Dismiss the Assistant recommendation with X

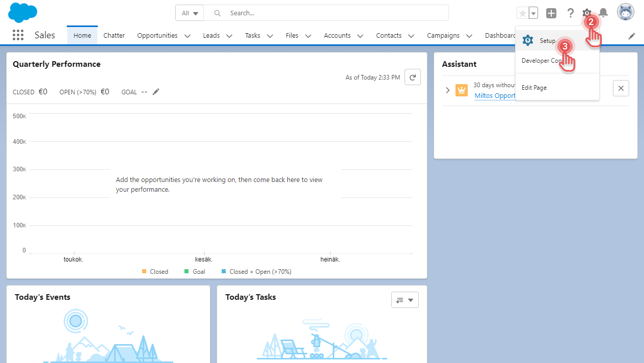coord(621,88)
